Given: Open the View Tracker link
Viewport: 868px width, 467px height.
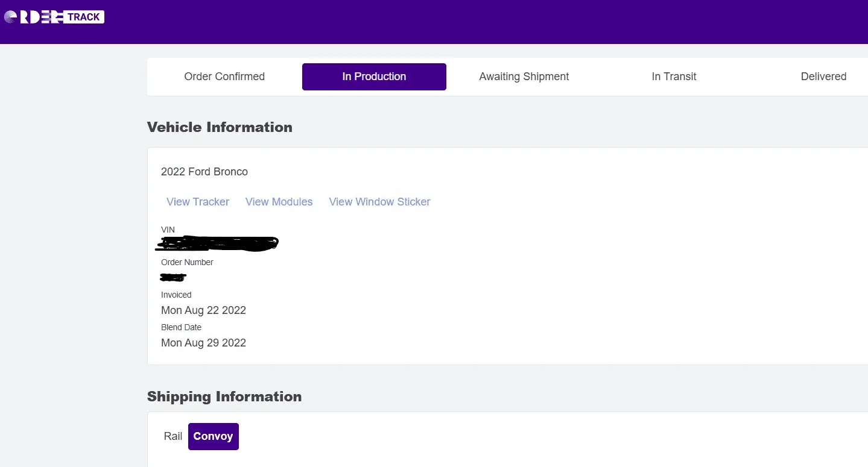Looking at the screenshot, I should [x=198, y=202].
